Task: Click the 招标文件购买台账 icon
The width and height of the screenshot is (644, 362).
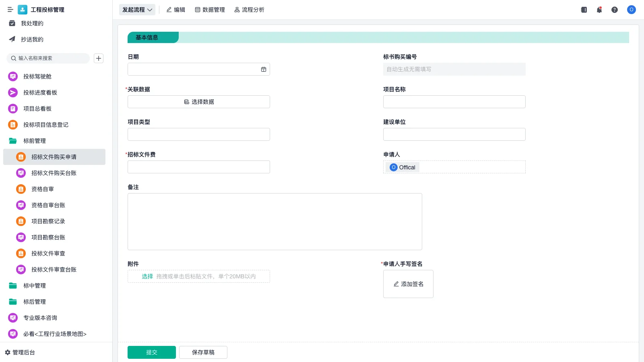Action: pos(21,173)
